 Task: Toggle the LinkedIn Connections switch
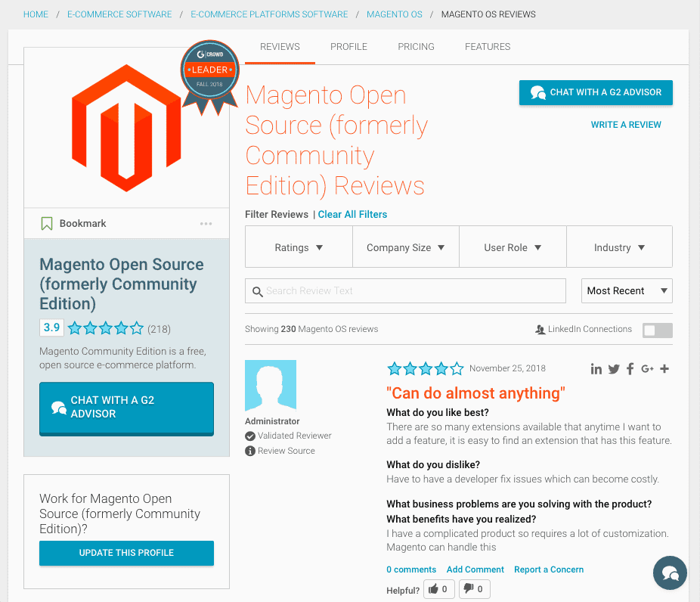click(657, 330)
